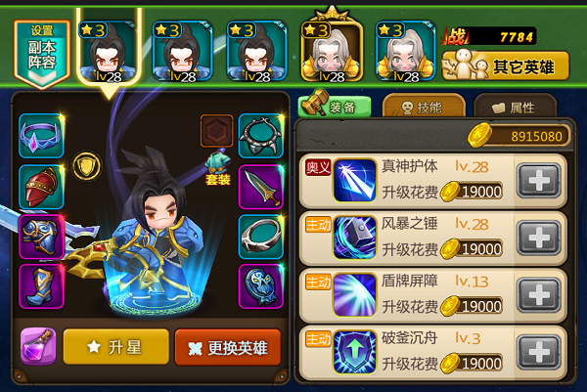The height and width of the screenshot is (392, 587).
Task: Click the purple potion bottle icon
Action: (38, 346)
